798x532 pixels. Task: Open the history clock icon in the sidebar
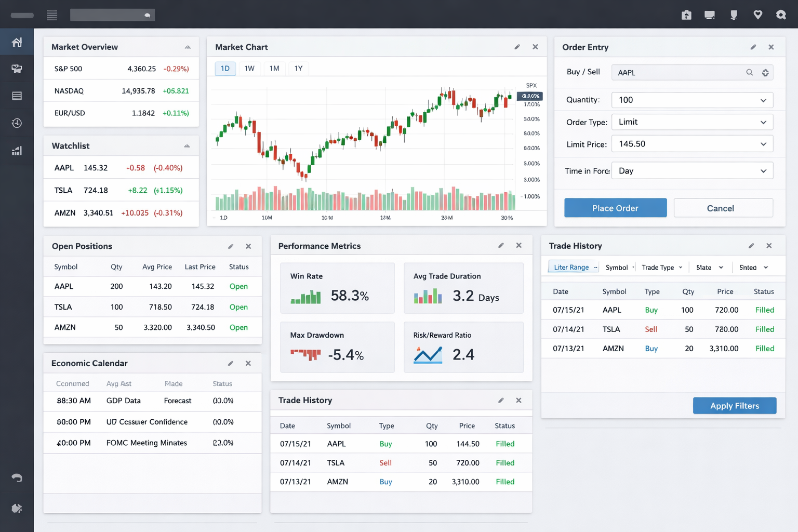click(17, 123)
